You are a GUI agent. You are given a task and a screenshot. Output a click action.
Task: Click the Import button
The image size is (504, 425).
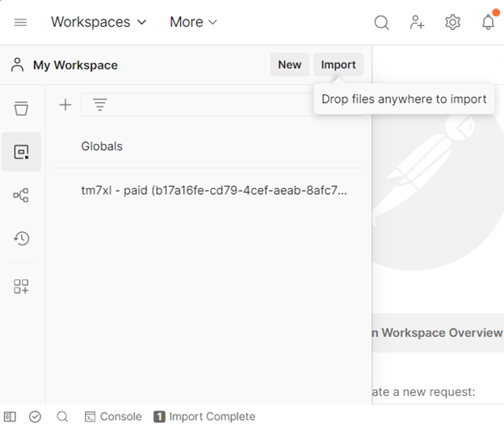(338, 65)
